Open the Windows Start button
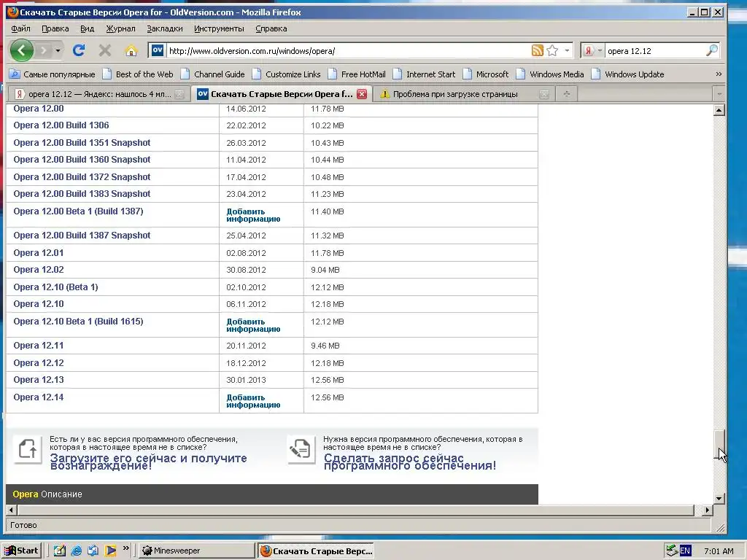Screen dimensions: 747x560 [x=21, y=551]
